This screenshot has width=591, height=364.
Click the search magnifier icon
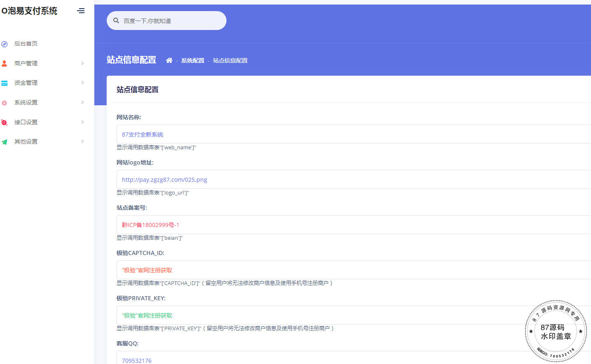pos(116,21)
